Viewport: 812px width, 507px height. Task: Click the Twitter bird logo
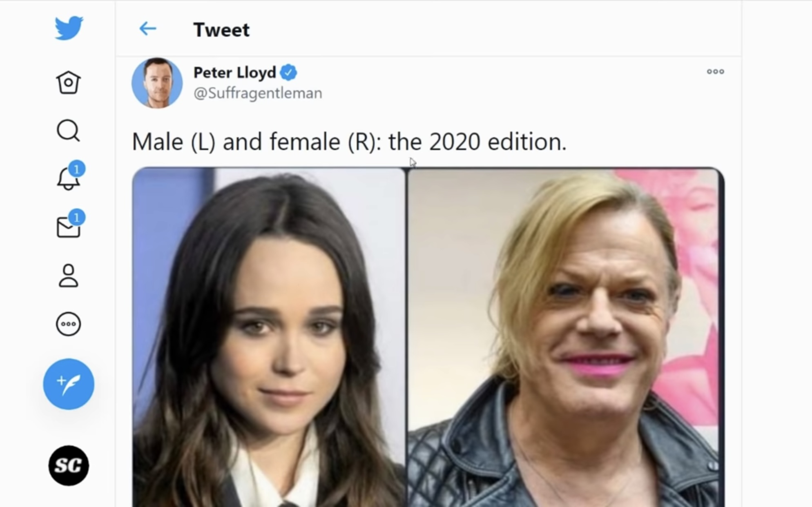pyautogui.click(x=69, y=28)
